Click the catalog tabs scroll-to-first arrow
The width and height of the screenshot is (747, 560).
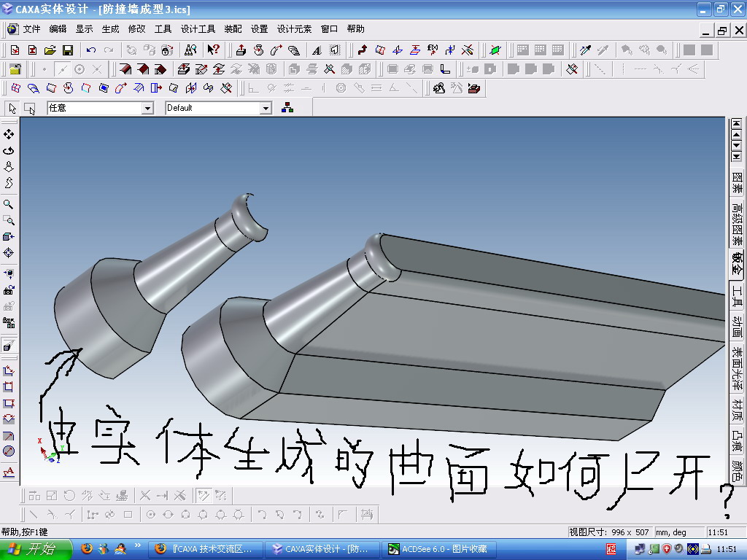point(737,123)
